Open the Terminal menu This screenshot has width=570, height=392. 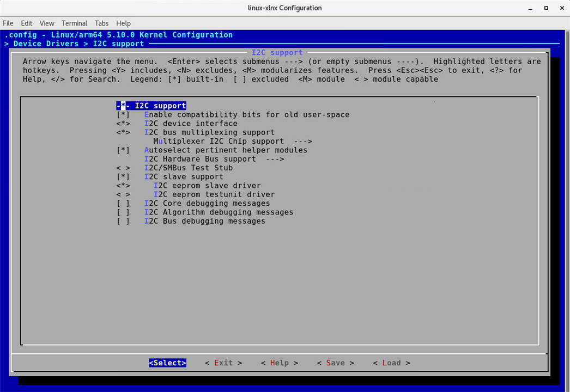pyautogui.click(x=74, y=23)
